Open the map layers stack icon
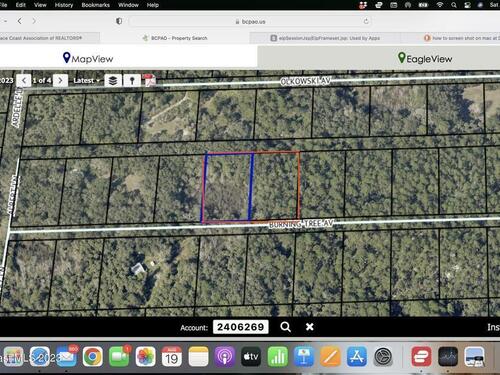This screenshot has height=375, width=500. (x=113, y=81)
